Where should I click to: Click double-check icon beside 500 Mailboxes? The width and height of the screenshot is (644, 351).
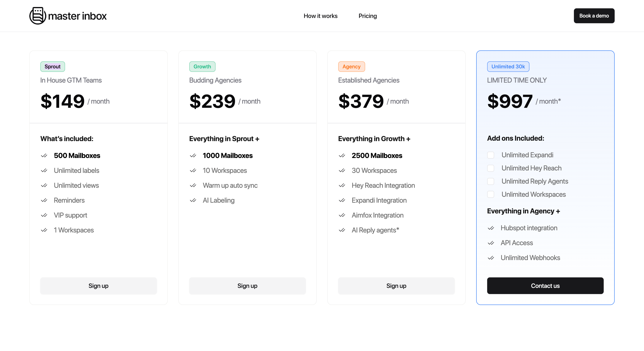point(44,156)
